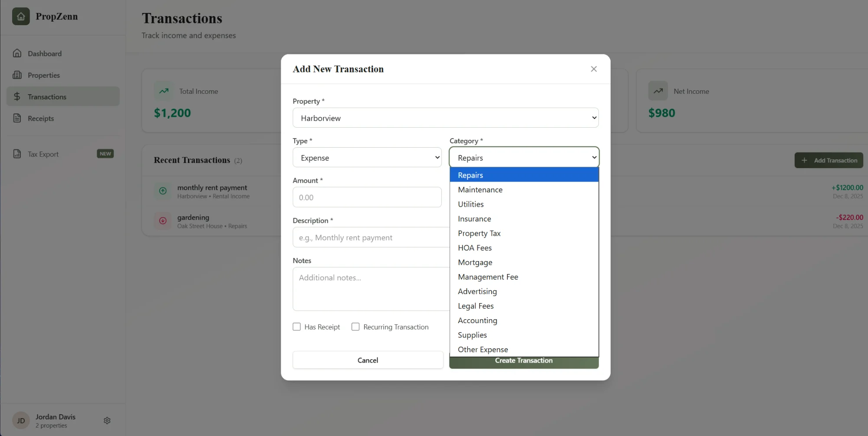The height and width of the screenshot is (436, 868).
Task: Click the green income arrow beside monthly rent payment
Action: (162, 191)
